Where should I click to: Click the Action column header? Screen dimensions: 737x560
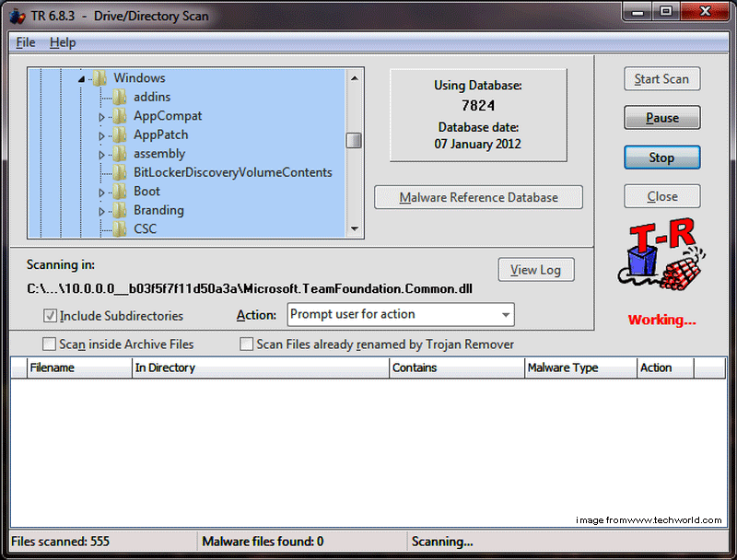pos(665,367)
